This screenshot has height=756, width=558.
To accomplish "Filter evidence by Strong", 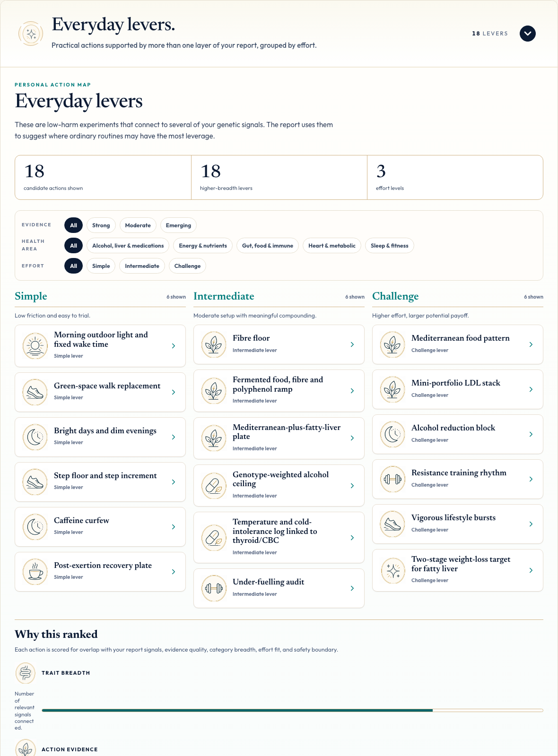I will coord(101,225).
